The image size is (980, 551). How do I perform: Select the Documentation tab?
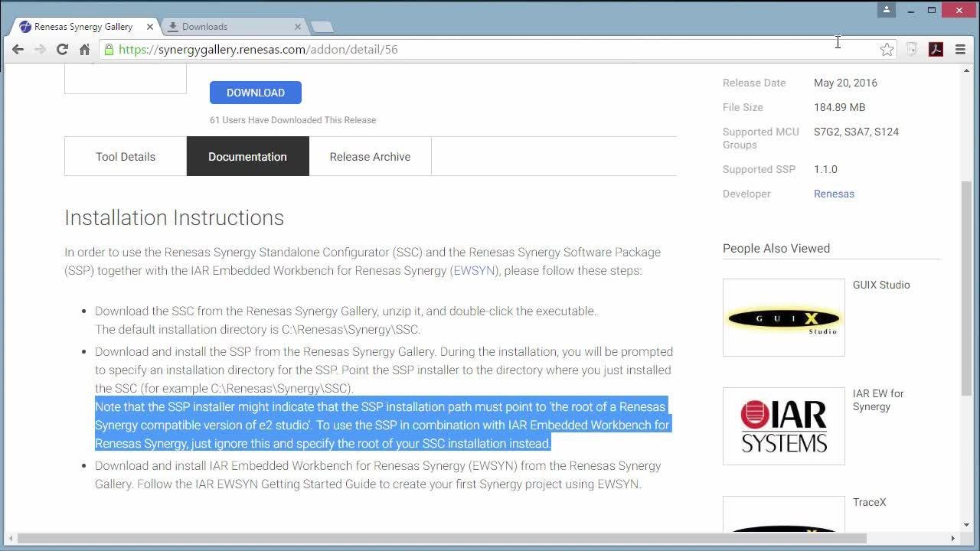tap(247, 156)
